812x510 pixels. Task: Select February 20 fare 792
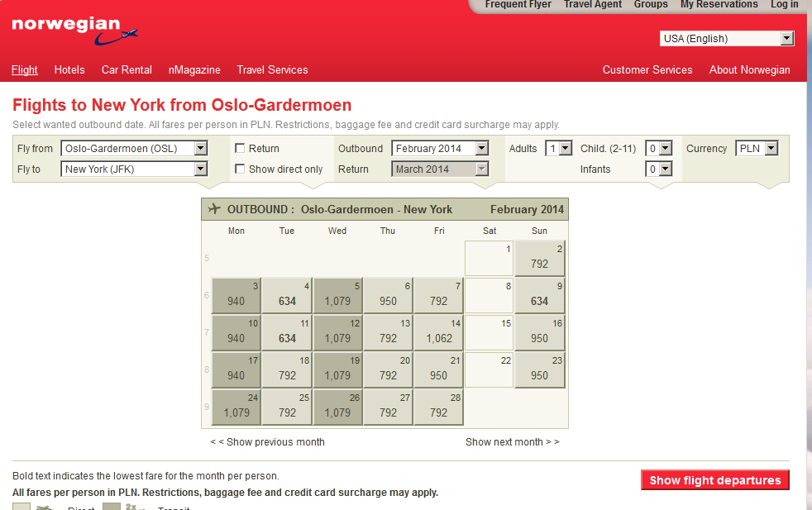coord(388,369)
